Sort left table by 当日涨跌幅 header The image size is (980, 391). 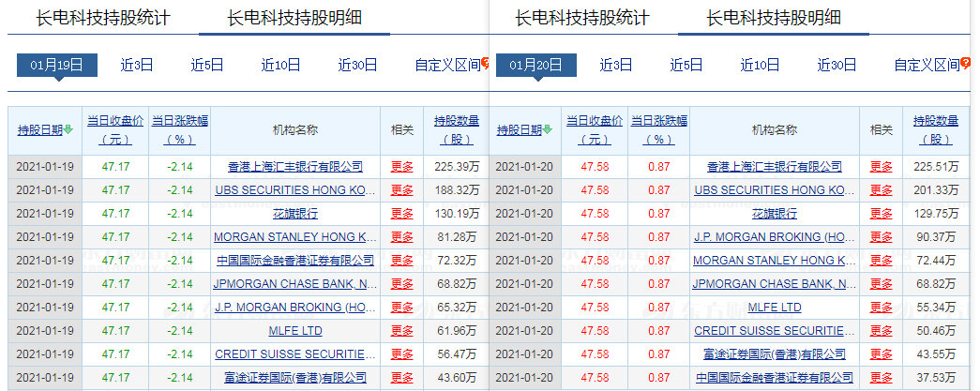tap(180, 130)
